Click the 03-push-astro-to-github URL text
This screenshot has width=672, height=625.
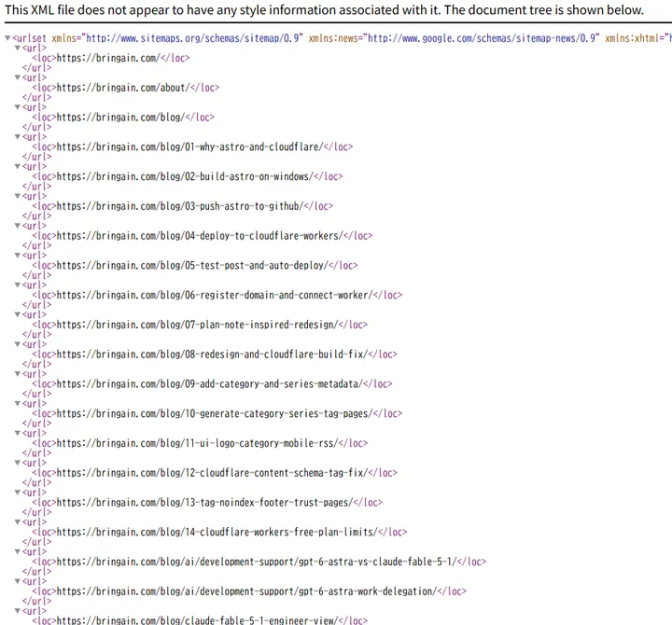pyautogui.click(x=180, y=206)
